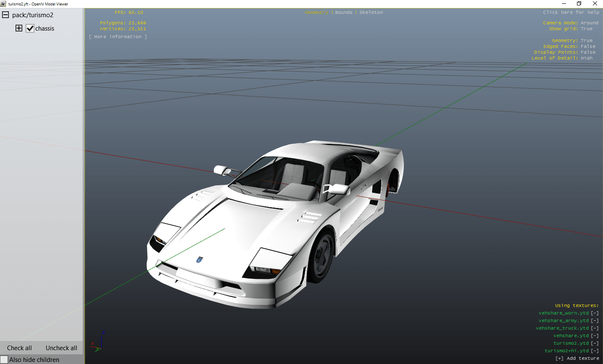Screen dimensions: 603x364
Task: Click [-] beside vehshare_truck.ytd
Action: pos(595,328)
